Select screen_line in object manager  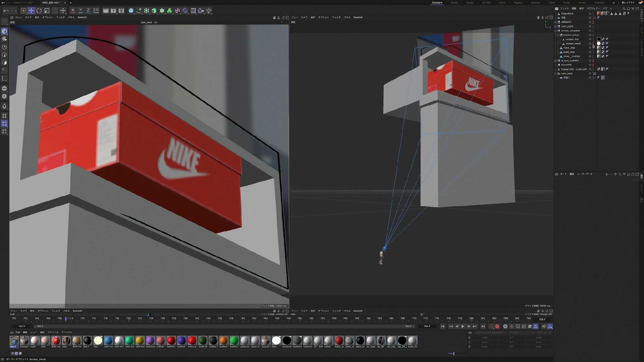click(x=572, y=39)
